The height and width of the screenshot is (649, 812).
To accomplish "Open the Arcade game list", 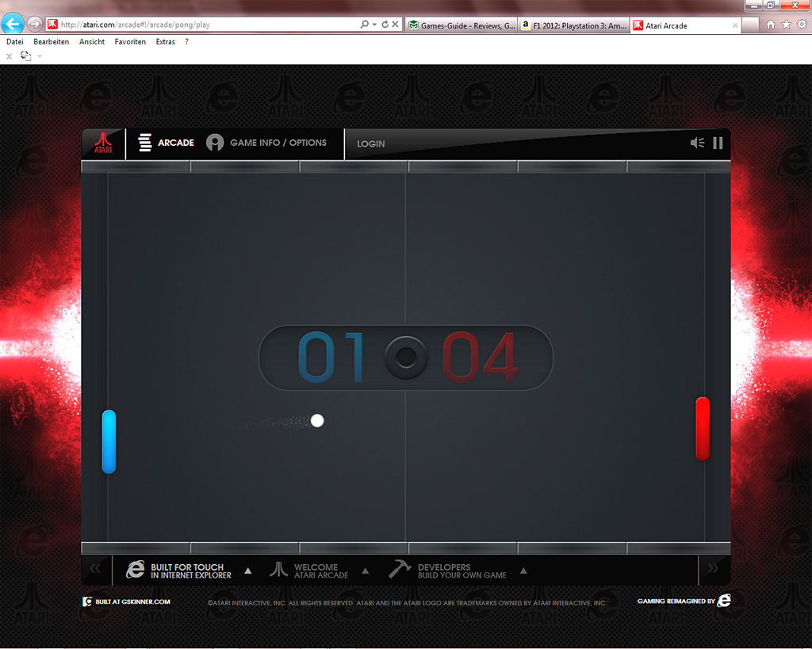I will click(166, 143).
